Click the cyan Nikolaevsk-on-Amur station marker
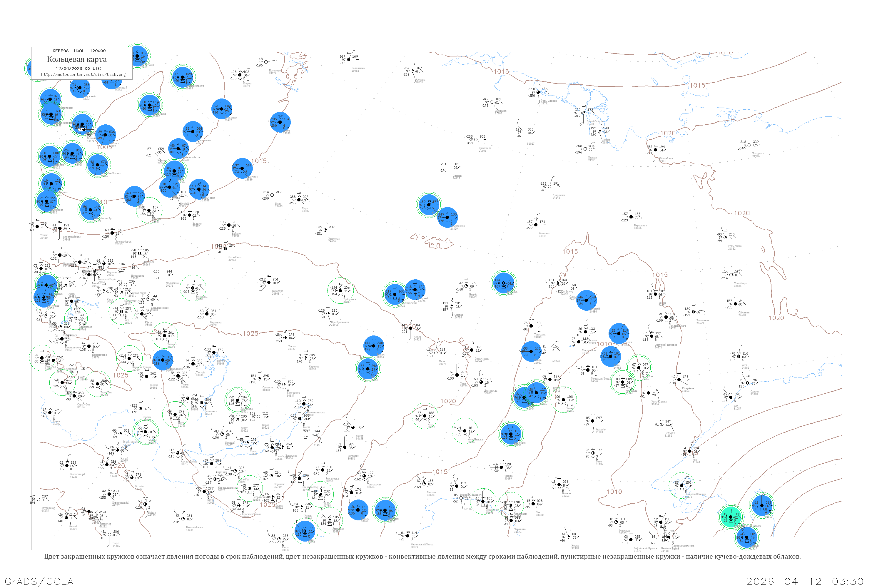882x588 pixels. point(731,517)
